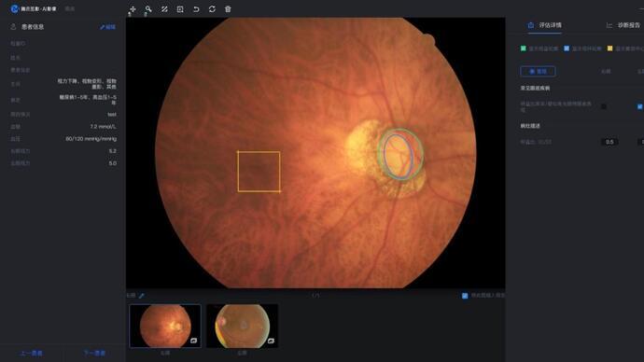This screenshot has width=644, height=362.
Task: Toggle the blue optic cup outline checkbox
Action: pos(567,49)
